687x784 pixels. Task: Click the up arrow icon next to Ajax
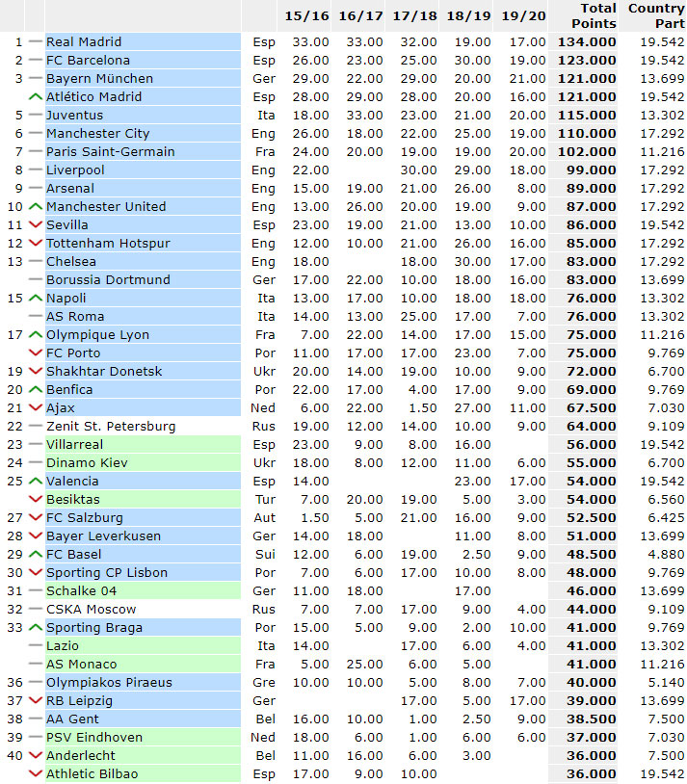tap(36, 408)
